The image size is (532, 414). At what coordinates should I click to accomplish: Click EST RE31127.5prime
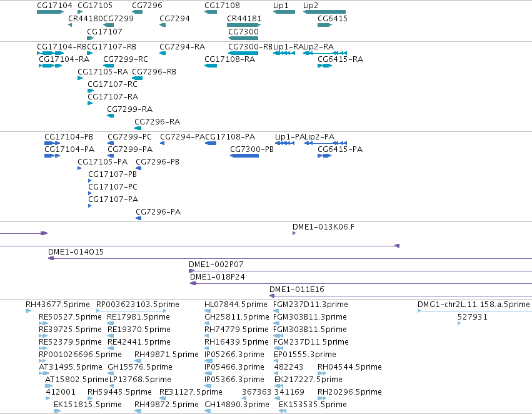coord(163,398)
